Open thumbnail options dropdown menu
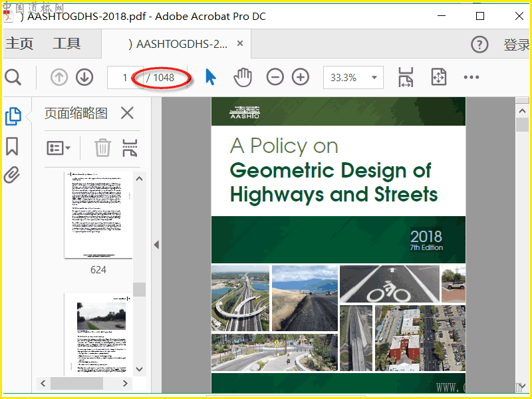Screen dimensions: 532x399 [x=59, y=148]
